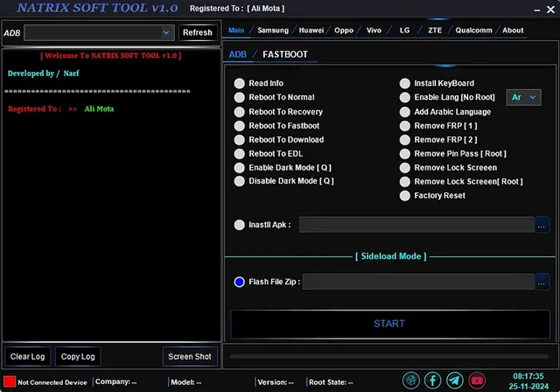Click the Screen Shot button
Viewport: 560px width, 392px height.
click(190, 356)
